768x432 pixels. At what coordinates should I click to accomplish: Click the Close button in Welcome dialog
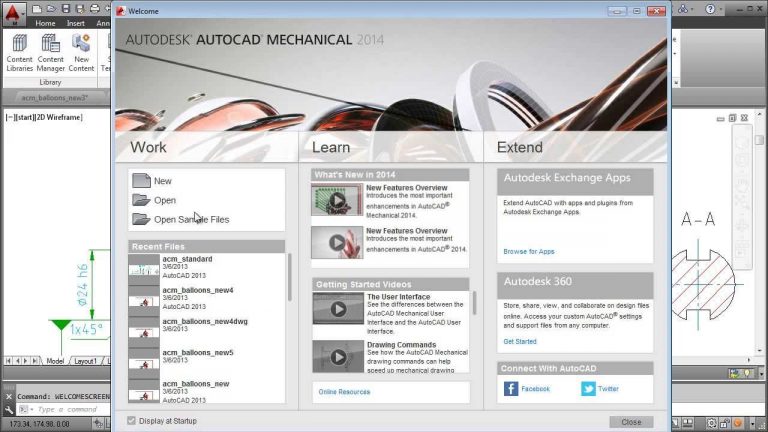point(631,422)
